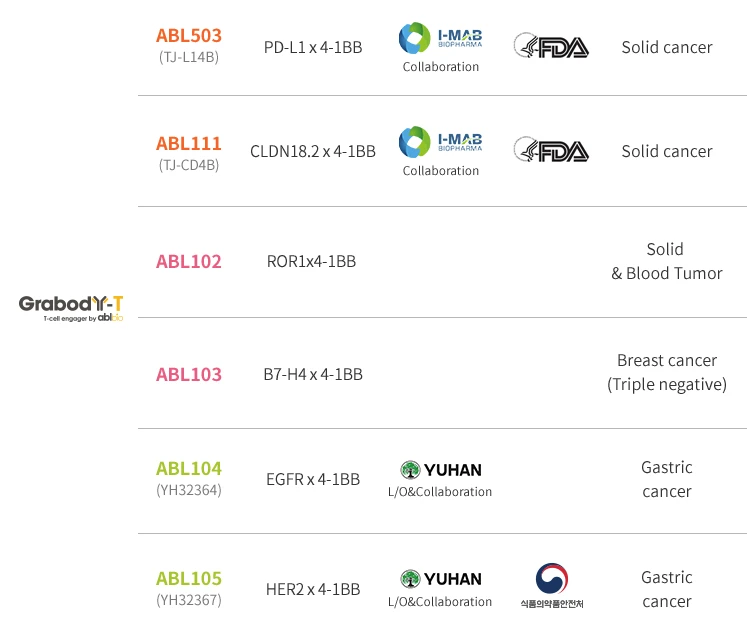Click the Grabody-T platform logo
747x633 pixels.
(71, 306)
